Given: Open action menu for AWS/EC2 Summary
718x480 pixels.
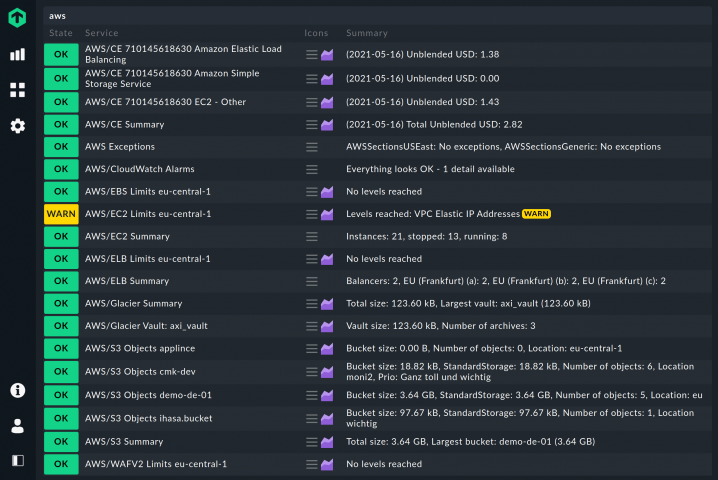Looking at the screenshot, I should coord(312,237).
